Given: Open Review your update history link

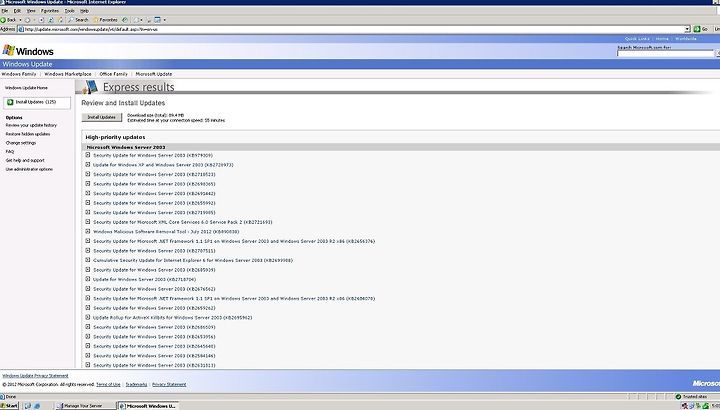Looking at the screenshot, I should point(31,125).
